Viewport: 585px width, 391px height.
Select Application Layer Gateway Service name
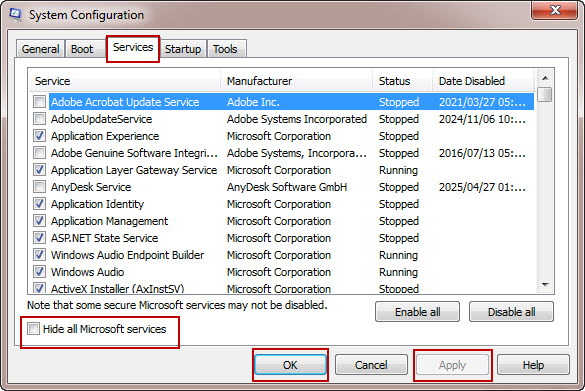pyautogui.click(x=134, y=170)
